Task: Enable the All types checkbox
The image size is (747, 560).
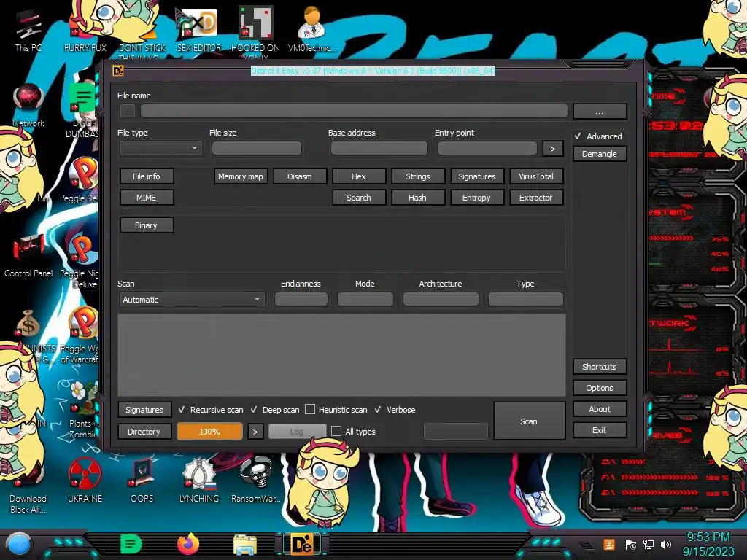Action: coord(336,431)
